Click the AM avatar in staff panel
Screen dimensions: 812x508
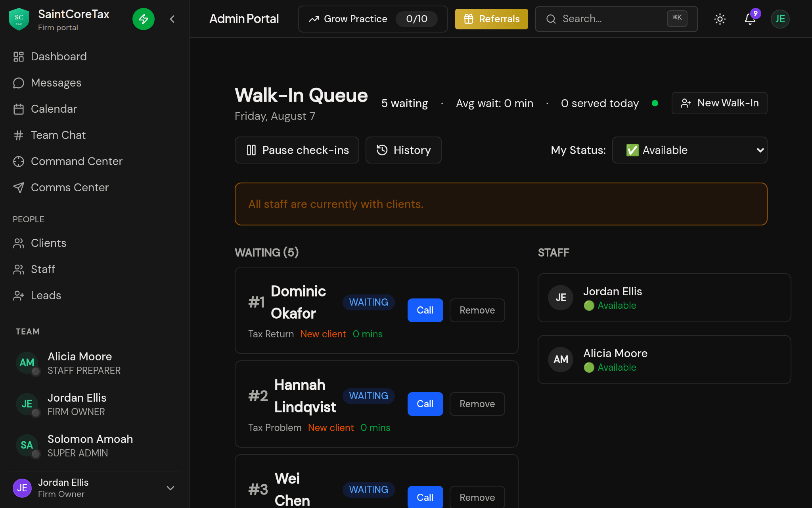[x=561, y=360]
